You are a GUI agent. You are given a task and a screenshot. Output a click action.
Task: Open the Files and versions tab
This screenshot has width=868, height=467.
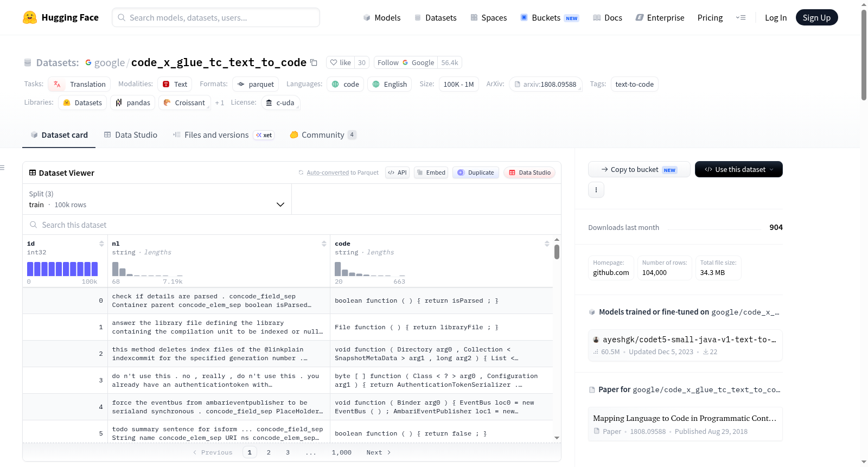224,135
